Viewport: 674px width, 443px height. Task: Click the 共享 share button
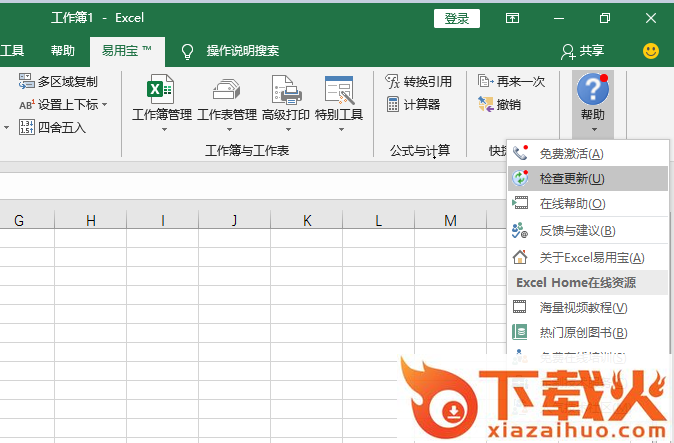pyautogui.click(x=582, y=51)
